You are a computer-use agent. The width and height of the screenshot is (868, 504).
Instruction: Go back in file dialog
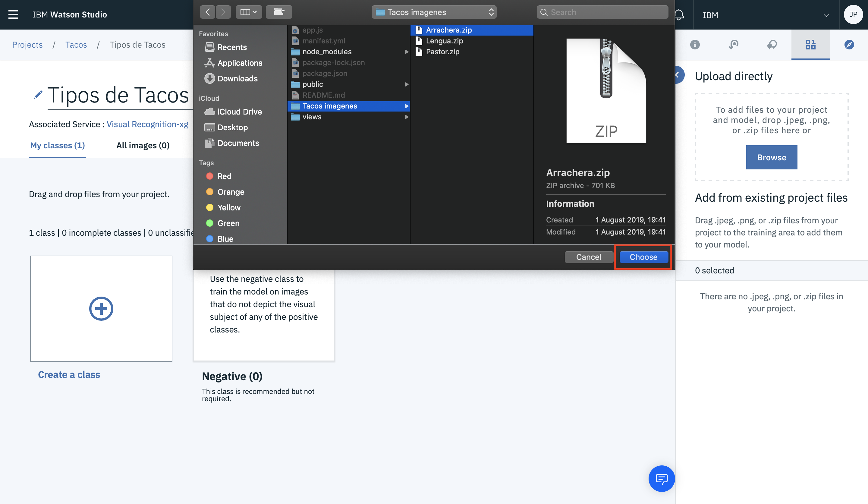[208, 12]
